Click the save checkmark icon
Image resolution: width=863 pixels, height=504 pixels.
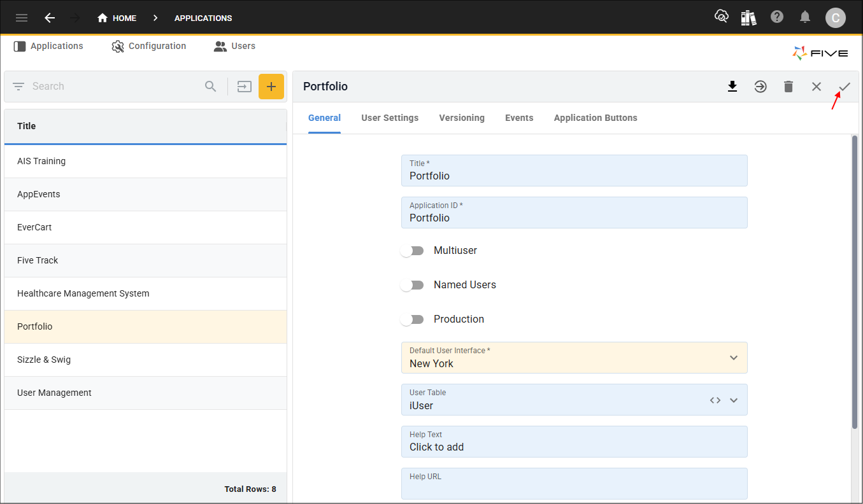(845, 87)
